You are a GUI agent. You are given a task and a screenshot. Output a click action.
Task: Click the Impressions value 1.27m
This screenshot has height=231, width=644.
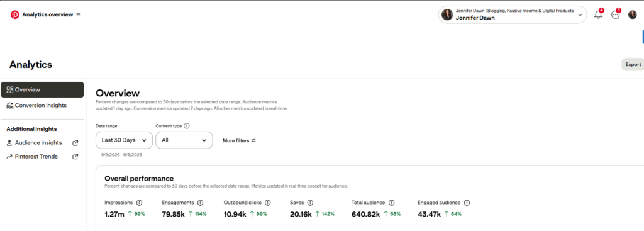pos(114,214)
